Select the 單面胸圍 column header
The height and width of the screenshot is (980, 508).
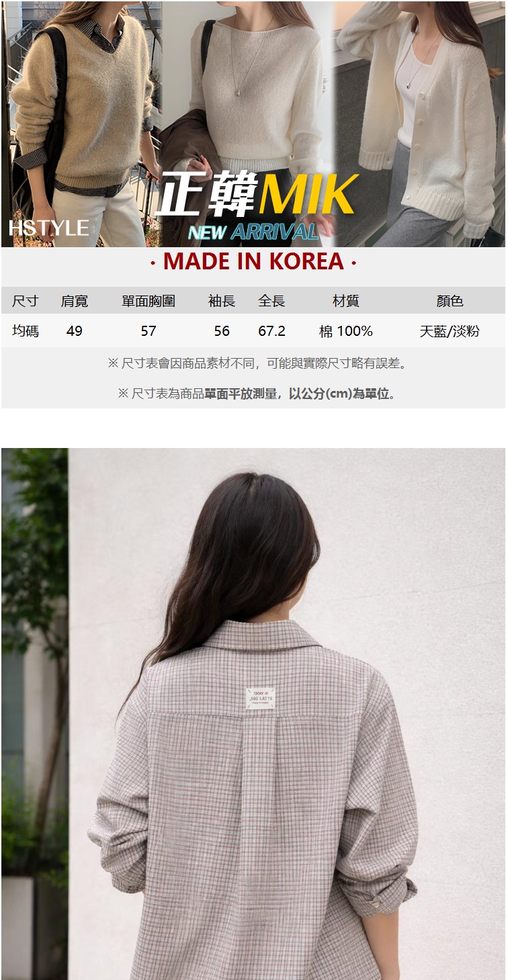click(149, 301)
